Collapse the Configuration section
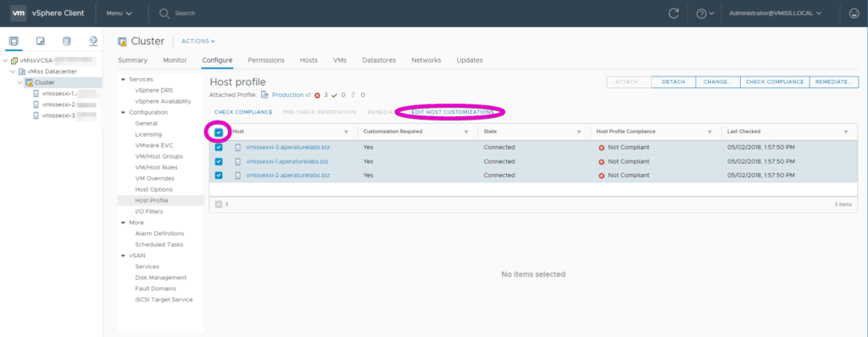The width and height of the screenshot is (868, 337). coord(124,113)
